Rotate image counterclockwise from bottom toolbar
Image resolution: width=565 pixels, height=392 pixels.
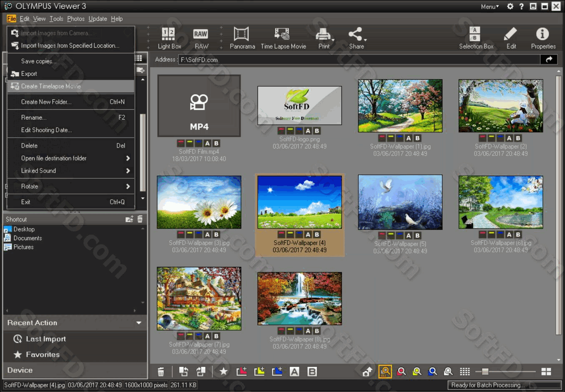(183, 372)
